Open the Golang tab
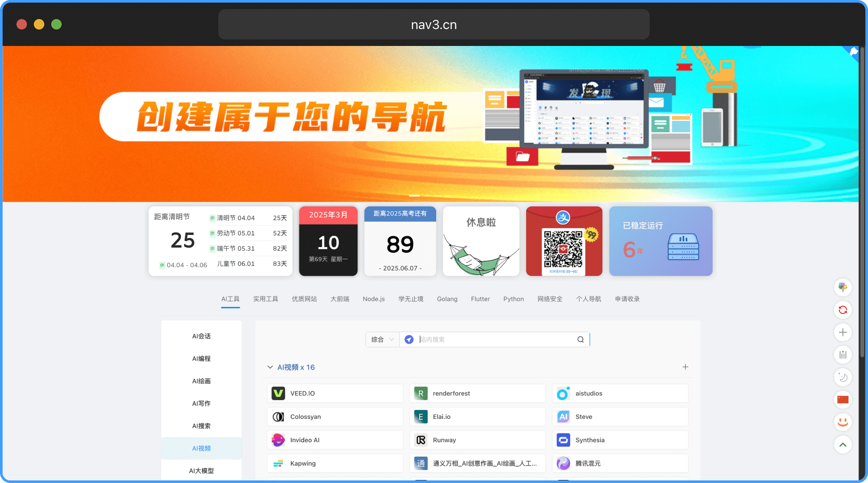Image resolution: width=868 pixels, height=483 pixels. [447, 299]
